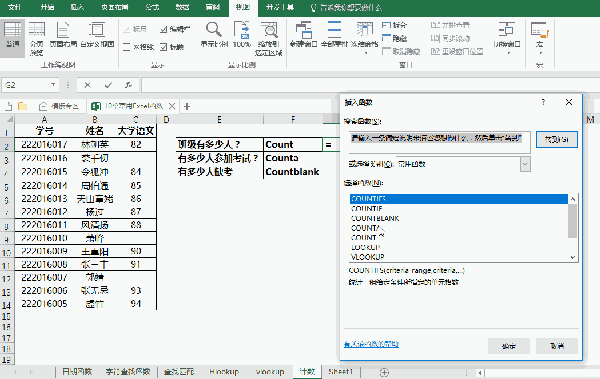Click View Side by Side
This screenshot has width=600, height=379.
450,25
